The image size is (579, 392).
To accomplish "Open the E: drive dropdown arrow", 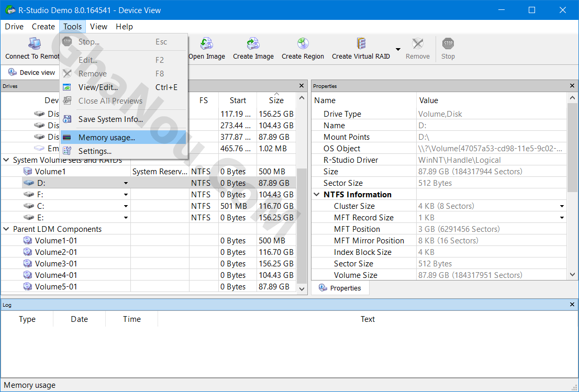I will point(126,217).
